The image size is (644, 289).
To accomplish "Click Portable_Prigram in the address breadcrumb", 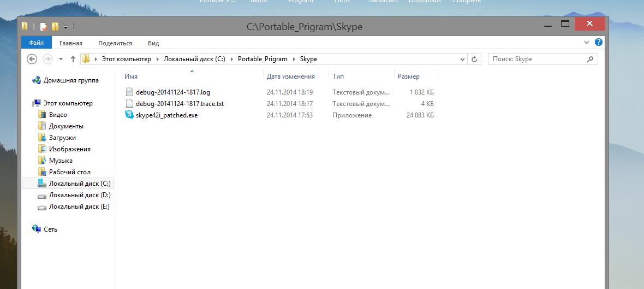I will pos(263,59).
